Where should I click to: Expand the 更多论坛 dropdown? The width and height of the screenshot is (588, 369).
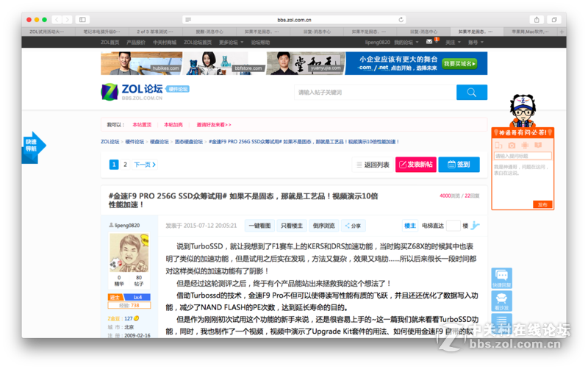pyautogui.click(x=231, y=43)
